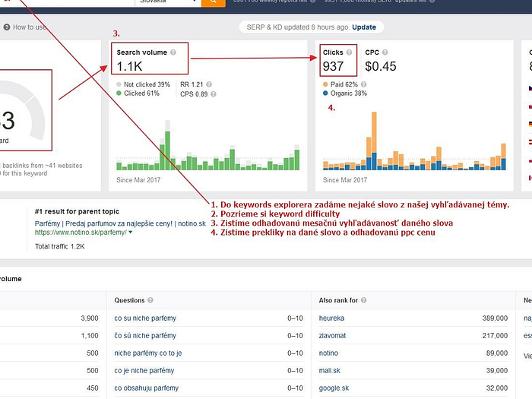This screenshot has width=532, height=399.
Task: Click the Questions column help icon
Action: point(150,301)
